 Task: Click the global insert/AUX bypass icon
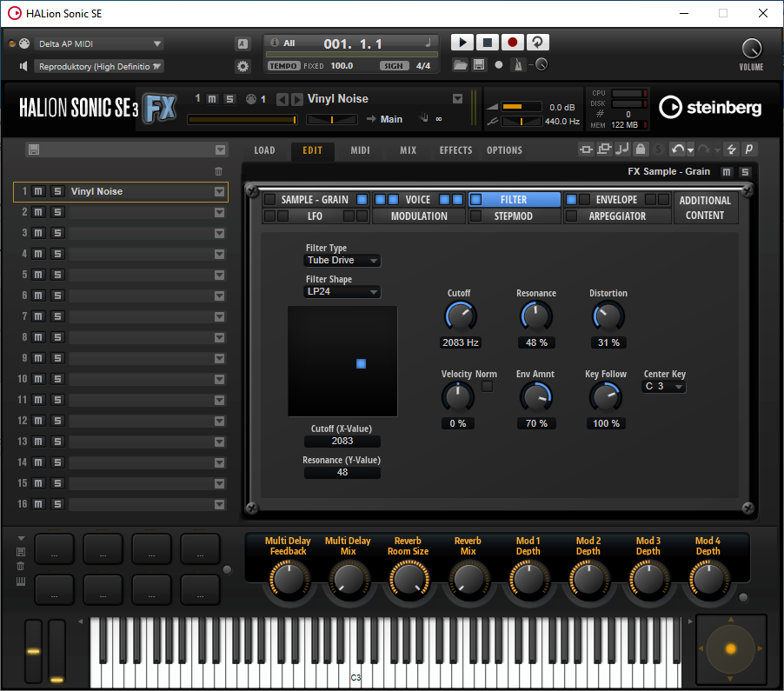(586, 149)
